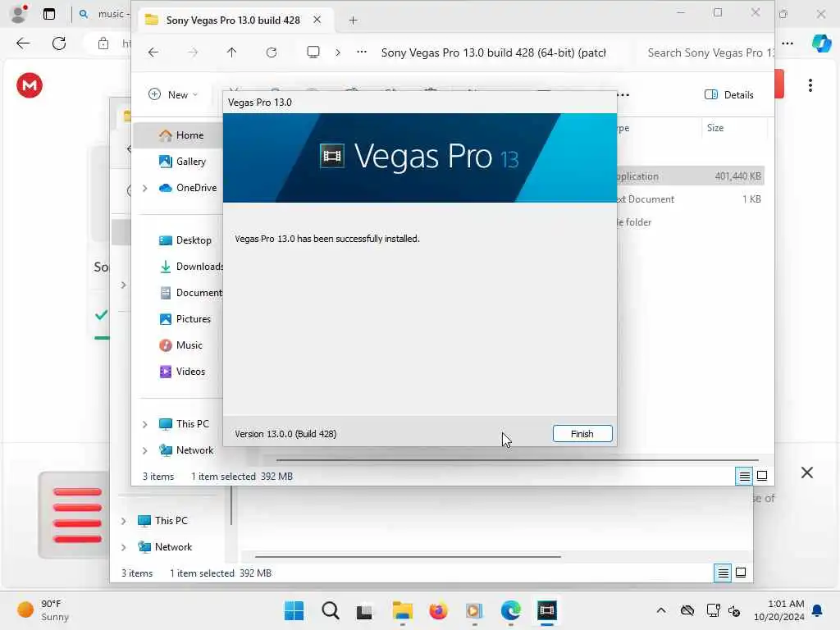Open the Downloads quick access folder
Viewport: 840px width, 630px height.
point(190,267)
